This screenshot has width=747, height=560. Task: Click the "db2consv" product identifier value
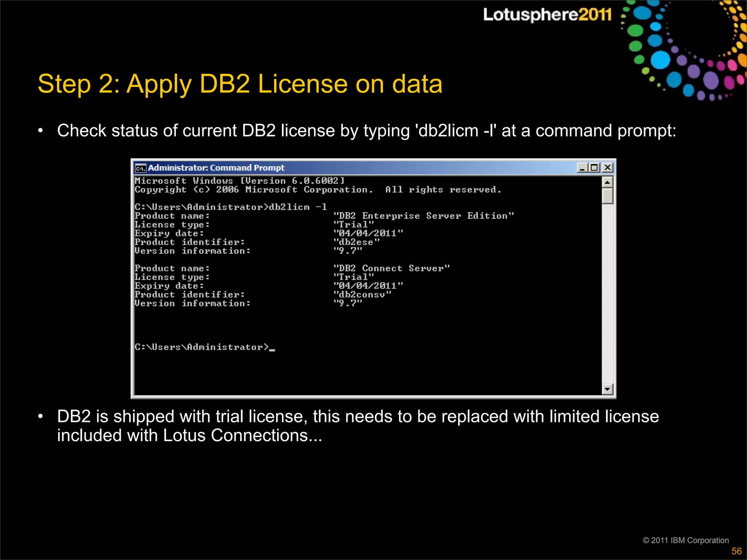[x=363, y=295]
